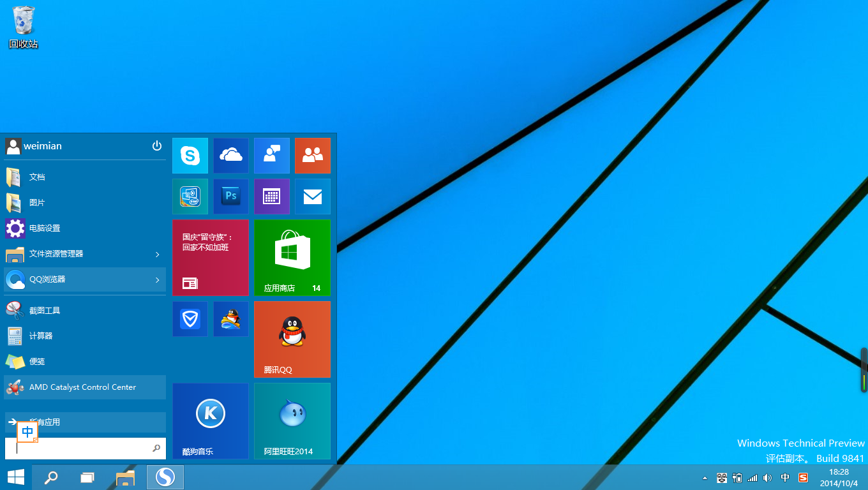Click the magnifier inside the search box
The width and height of the screenshot is (868, 490).
pyautogui.click(x=156, y=449)
